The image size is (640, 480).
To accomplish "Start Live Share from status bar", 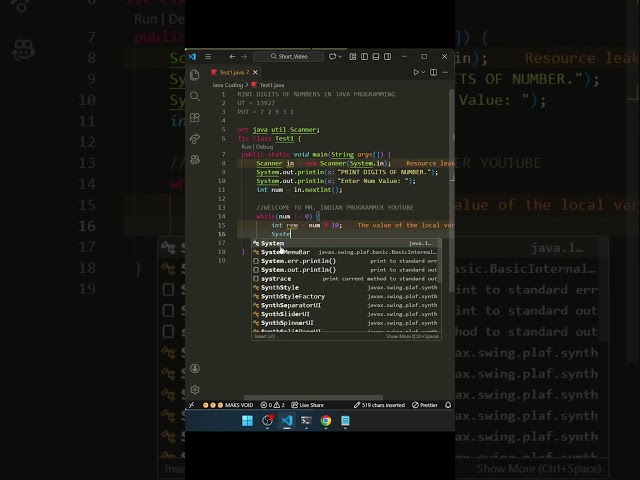I will pyautogui.click(x=307, y=405).
